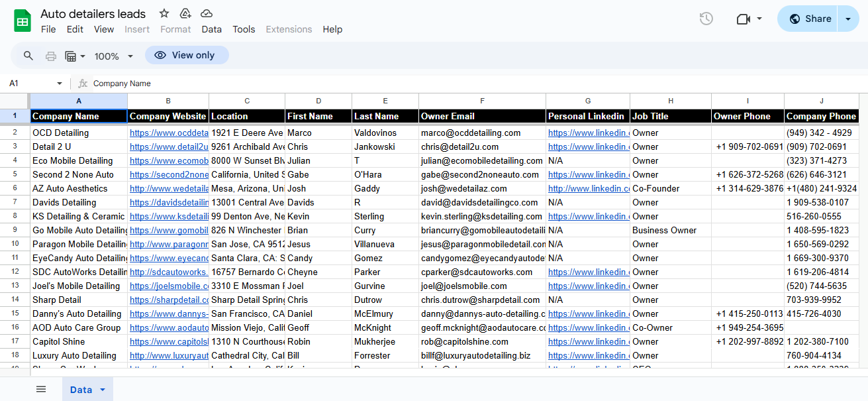Screen dimensions: 868x401
Task: Click the Share button
Action: pos(809,19)
